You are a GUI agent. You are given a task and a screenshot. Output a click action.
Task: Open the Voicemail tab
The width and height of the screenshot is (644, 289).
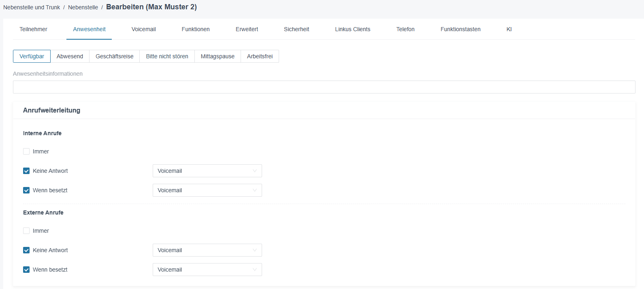pos(143,29)
